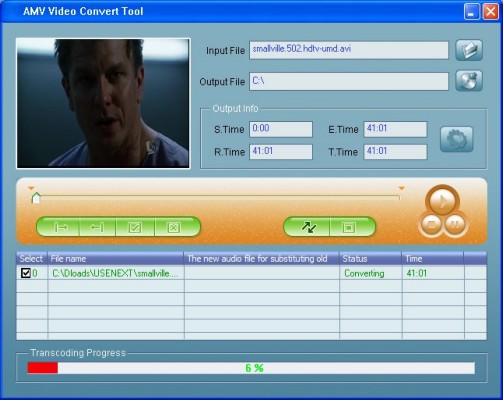Viewport: 503px width, 400px height.
Task: Click the lower-left round playback button
Action: (432, 224)
